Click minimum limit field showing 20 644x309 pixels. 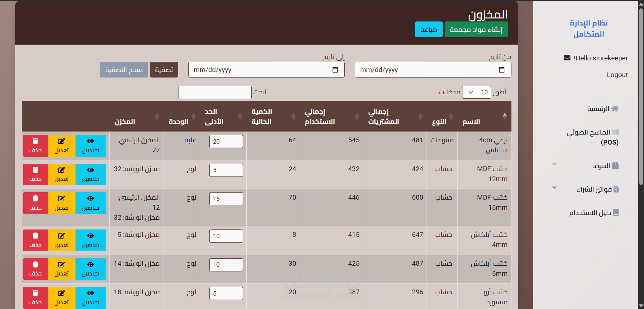click(226, 142)
